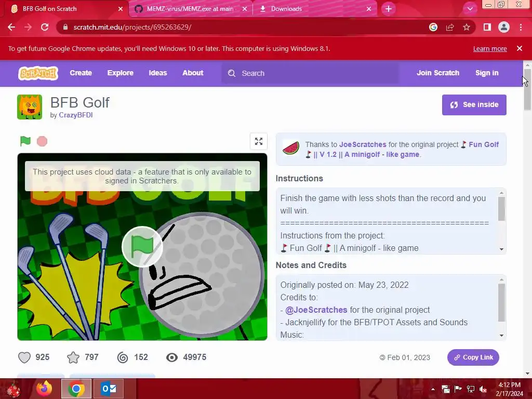View site information lock icon

click(x=65, y=27)
